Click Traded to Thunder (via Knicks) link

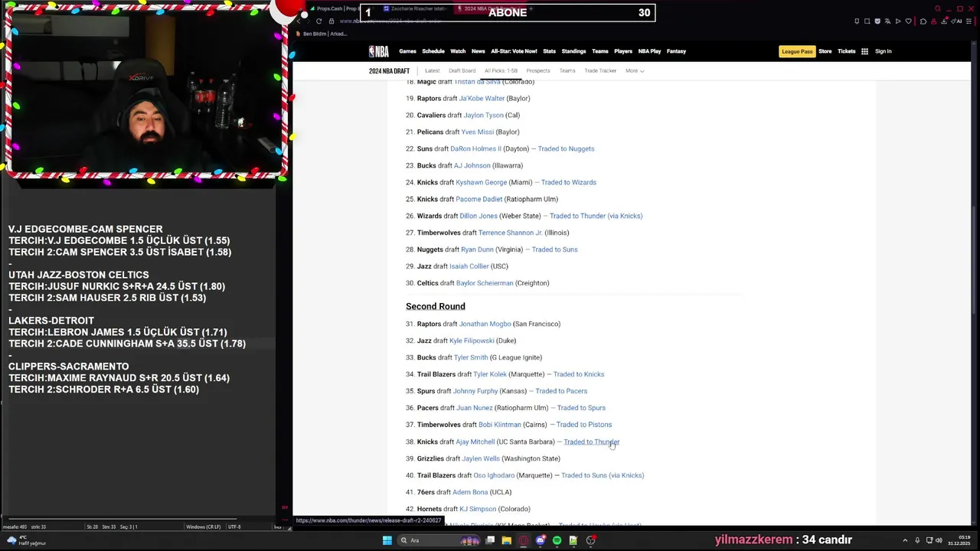point(596,216)
